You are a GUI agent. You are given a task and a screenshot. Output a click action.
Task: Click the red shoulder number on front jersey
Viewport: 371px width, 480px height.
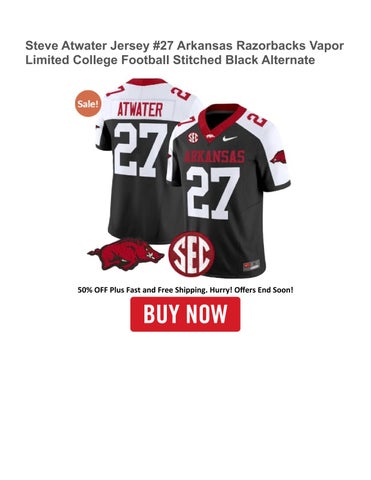click(x=257, y=119)
